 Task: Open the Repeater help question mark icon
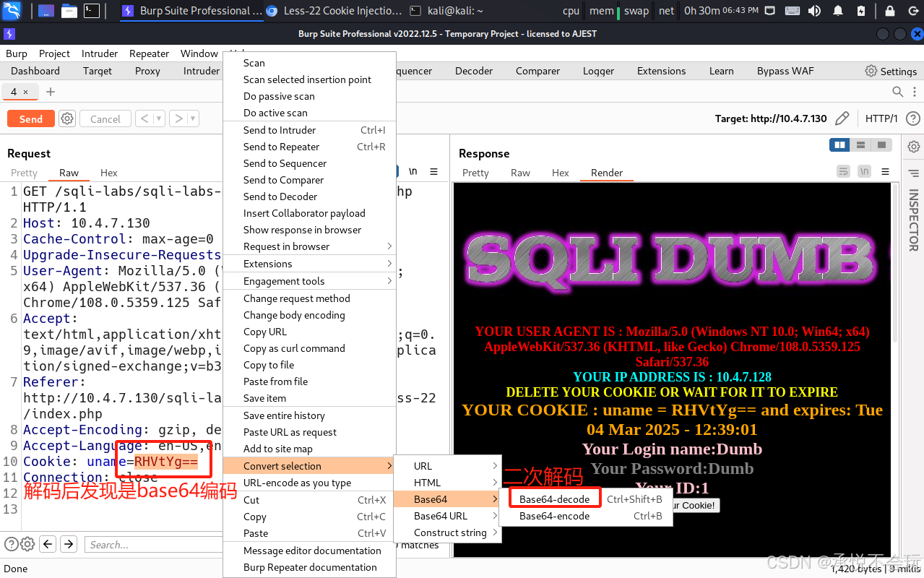pos(912,118)
